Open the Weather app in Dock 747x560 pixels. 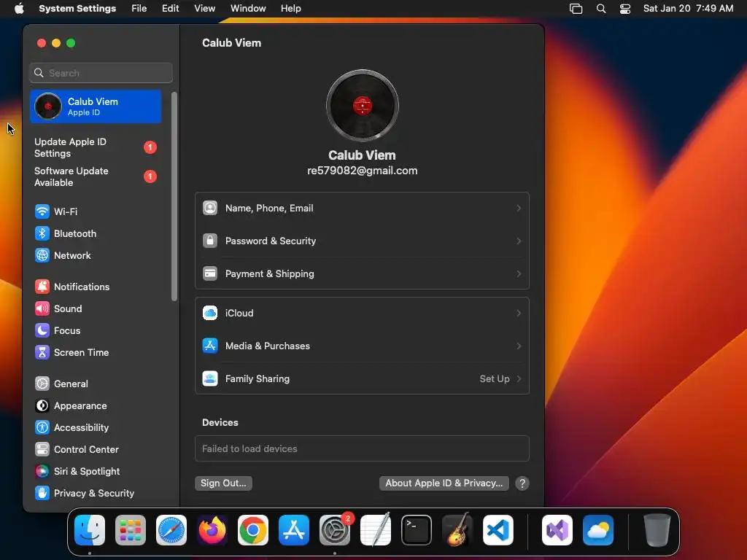598,530
